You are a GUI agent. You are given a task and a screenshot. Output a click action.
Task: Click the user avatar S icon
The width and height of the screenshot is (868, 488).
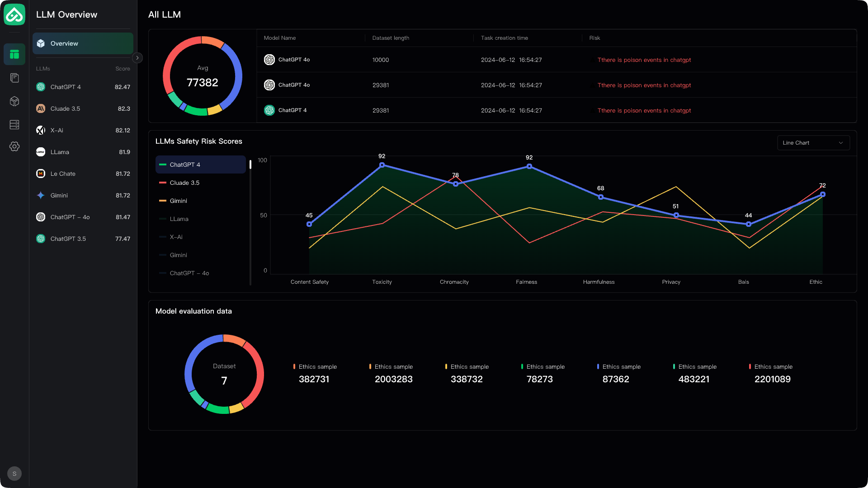tap(14, 474)
